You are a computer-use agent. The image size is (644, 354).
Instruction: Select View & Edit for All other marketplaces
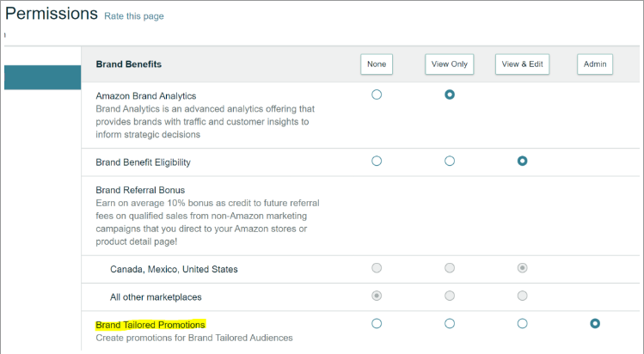tap(522, 296)
